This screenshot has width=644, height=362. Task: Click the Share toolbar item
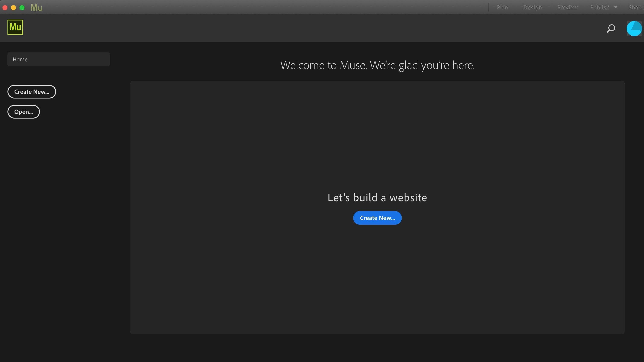point(635,7)
